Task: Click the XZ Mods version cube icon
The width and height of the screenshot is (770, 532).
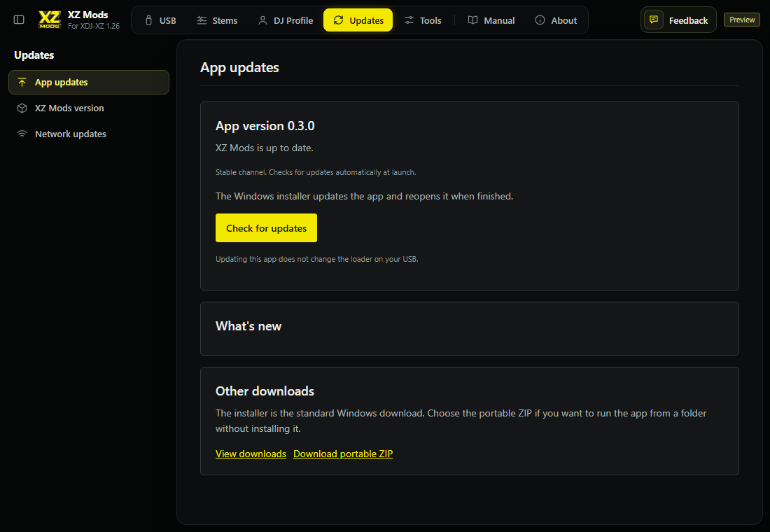Action: (x=22, y=108)
